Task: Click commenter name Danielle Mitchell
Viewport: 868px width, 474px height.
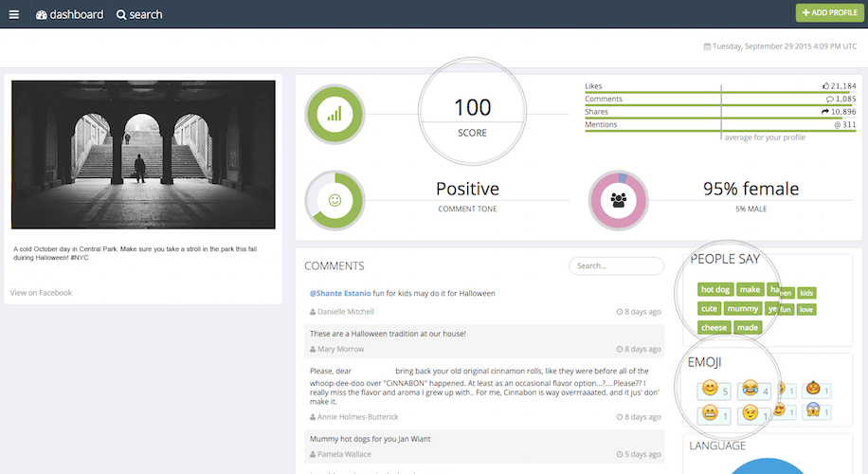Action: (x=346, y=312)
